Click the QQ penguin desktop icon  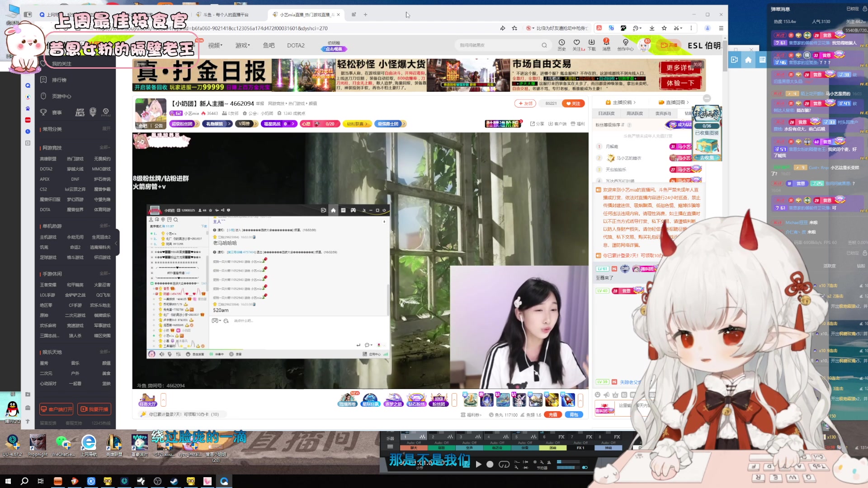coord(12,411)
